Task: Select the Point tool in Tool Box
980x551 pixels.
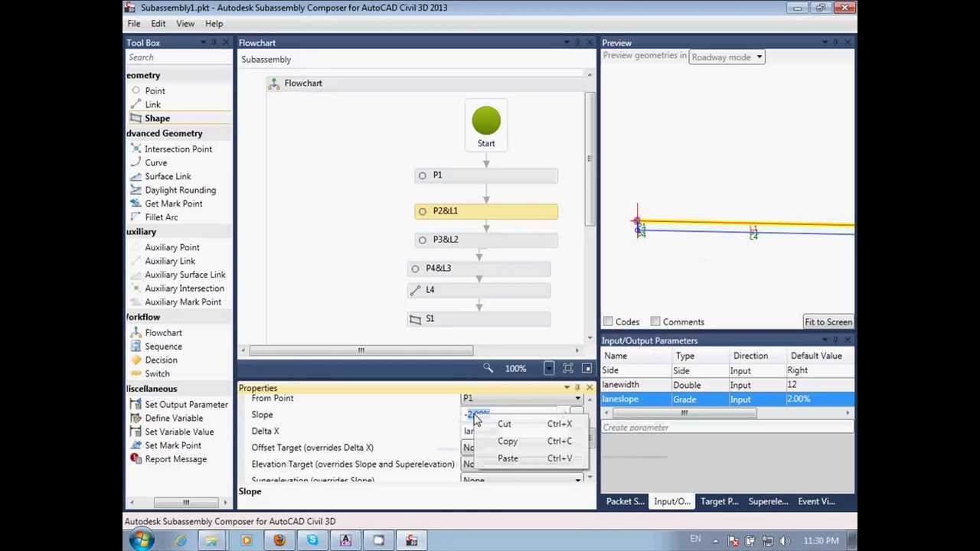Action: pyautogui.click(x=155, y=91)
